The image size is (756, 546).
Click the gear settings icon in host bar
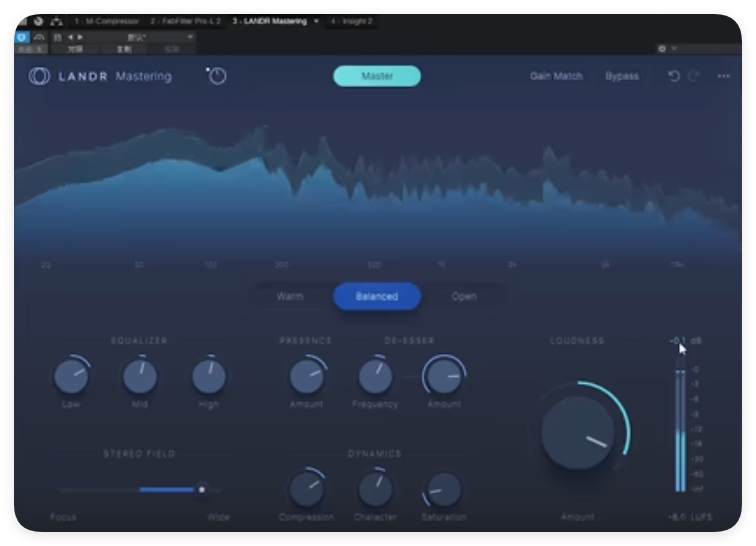coord(662,49)
